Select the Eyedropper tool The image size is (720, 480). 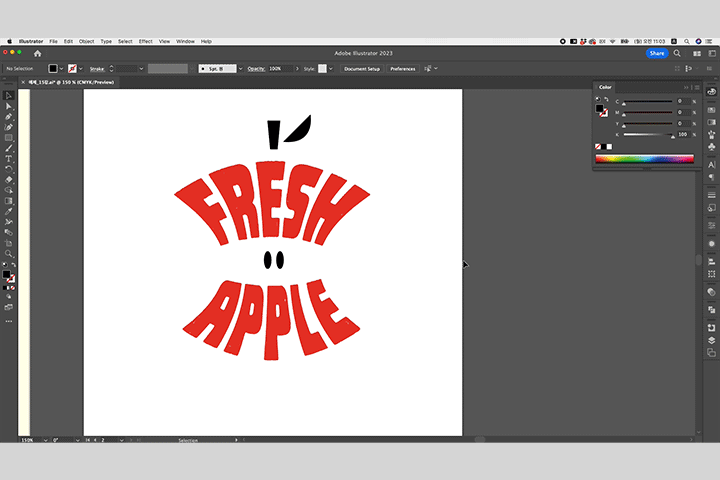8,211
